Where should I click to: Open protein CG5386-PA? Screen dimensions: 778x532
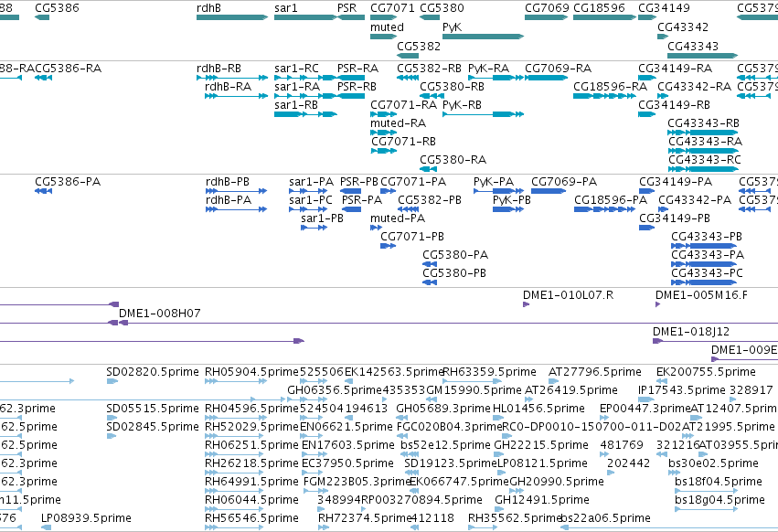tap(68, 182)
